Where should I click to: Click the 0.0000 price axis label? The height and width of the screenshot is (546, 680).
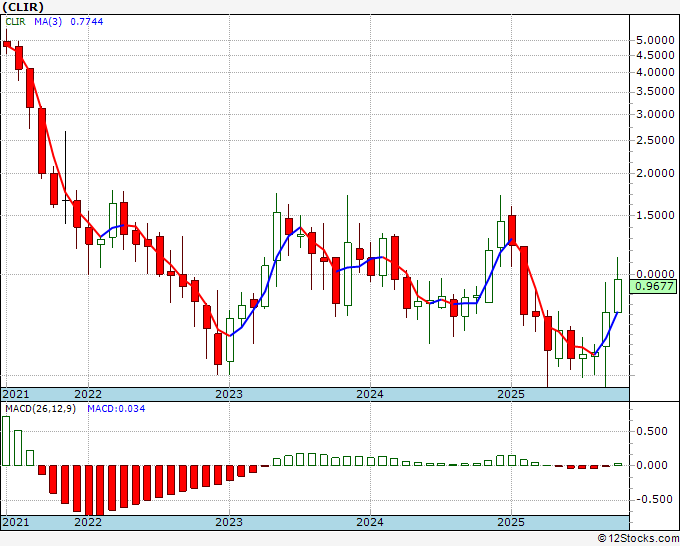(655, 274)
